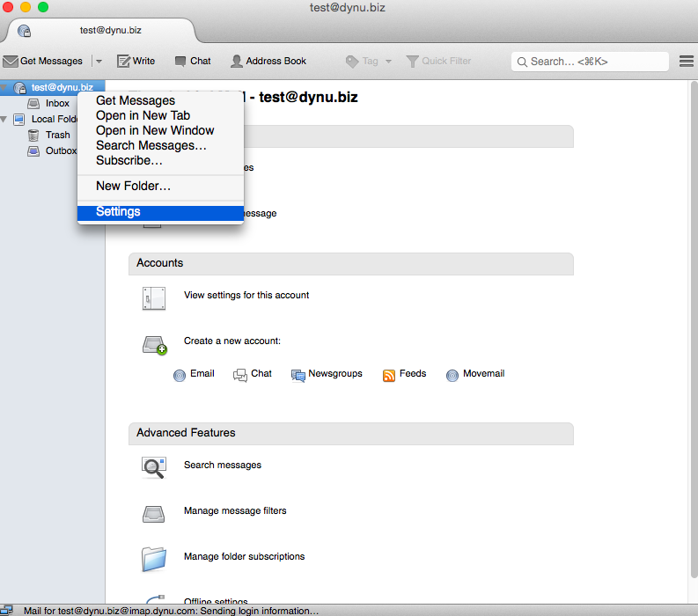Choose Settings in the context menu

(x=118, y=212)
